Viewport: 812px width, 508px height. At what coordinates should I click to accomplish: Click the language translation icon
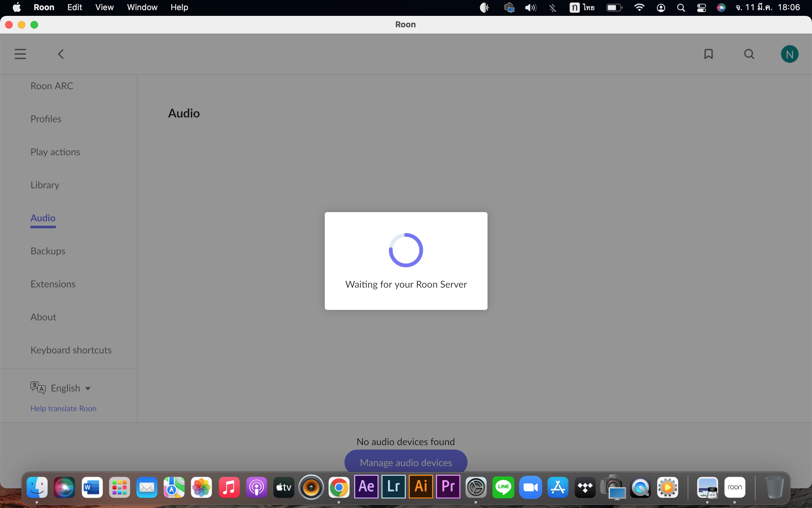(x=38, y=388)
